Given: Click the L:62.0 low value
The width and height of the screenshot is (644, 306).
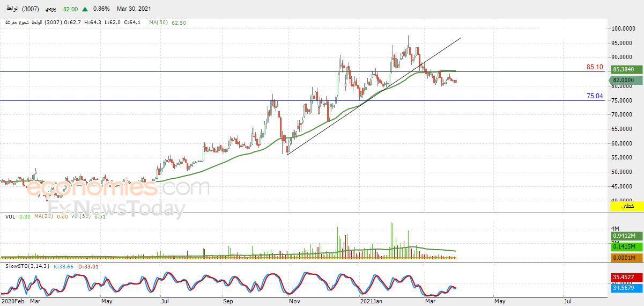Looking at the screenshot, I should point(114,23).
